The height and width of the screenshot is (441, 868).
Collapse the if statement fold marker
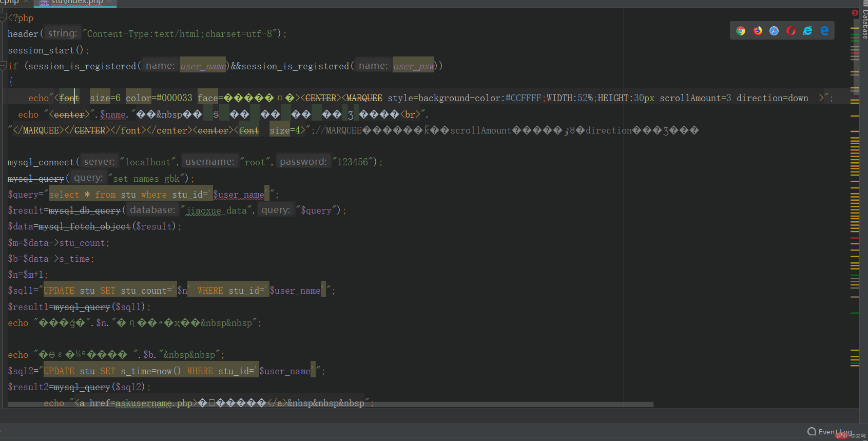(x=3, y=66)
